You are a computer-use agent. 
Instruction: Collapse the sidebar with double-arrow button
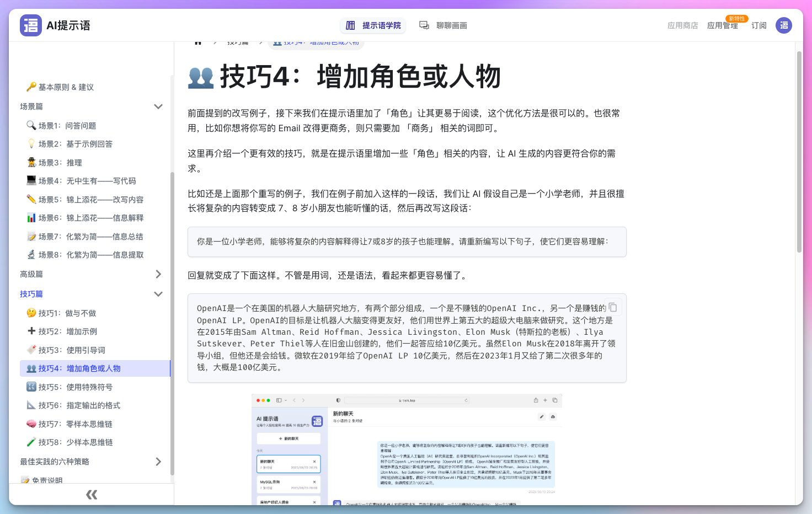pos(92,495)
